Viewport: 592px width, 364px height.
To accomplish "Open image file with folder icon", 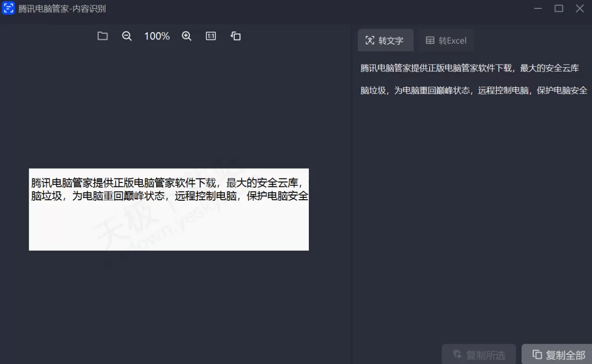I will pyautogui.click(x=103, y=36).
